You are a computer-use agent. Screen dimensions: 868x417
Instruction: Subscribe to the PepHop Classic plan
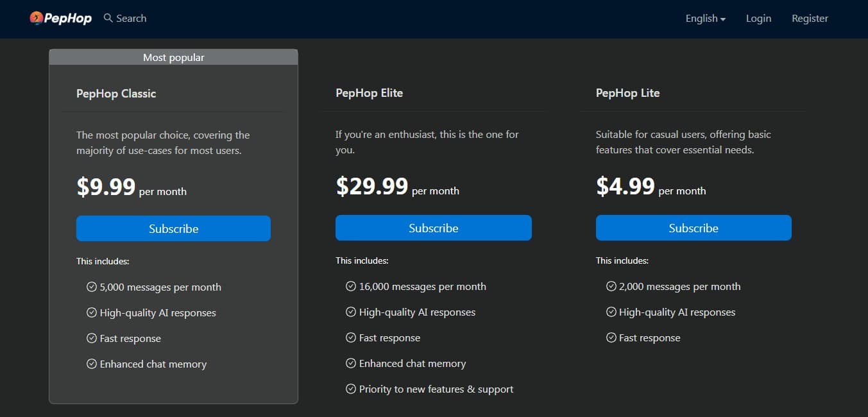click(x=173, y=228)
